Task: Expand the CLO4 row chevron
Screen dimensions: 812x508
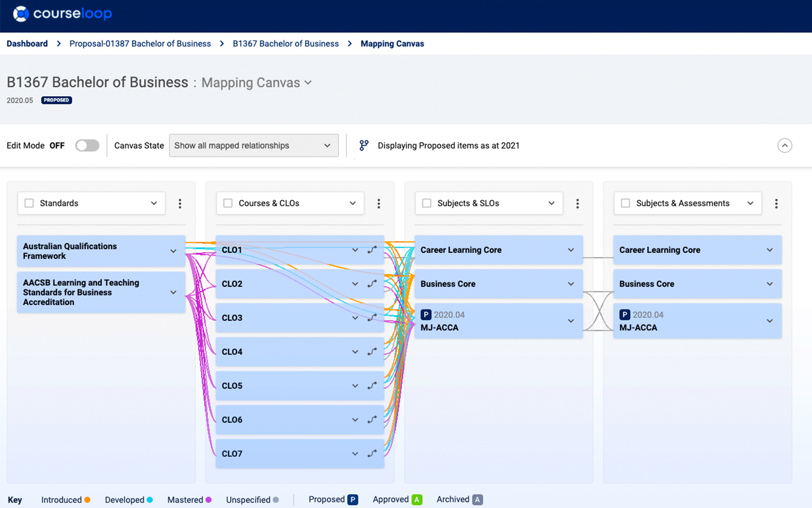Action: [355, 352]
